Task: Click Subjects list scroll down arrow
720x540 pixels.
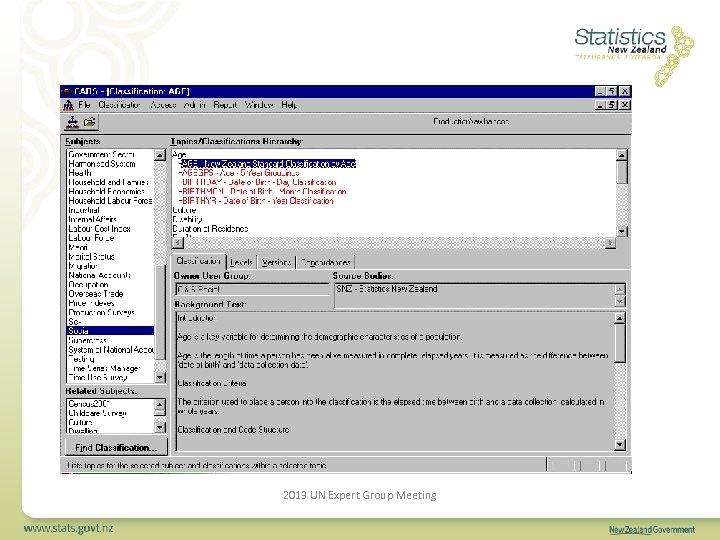Action: pos(160,377)
